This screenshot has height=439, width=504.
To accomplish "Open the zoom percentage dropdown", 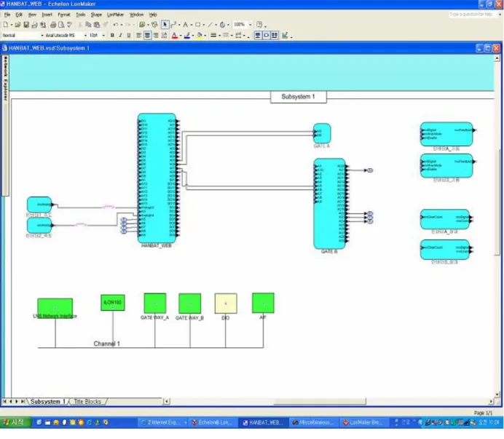I will tap(250, 25).
